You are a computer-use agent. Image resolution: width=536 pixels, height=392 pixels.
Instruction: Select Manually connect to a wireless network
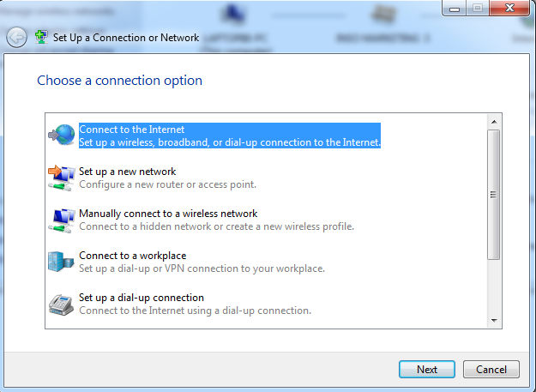click(x=216, y=220)
